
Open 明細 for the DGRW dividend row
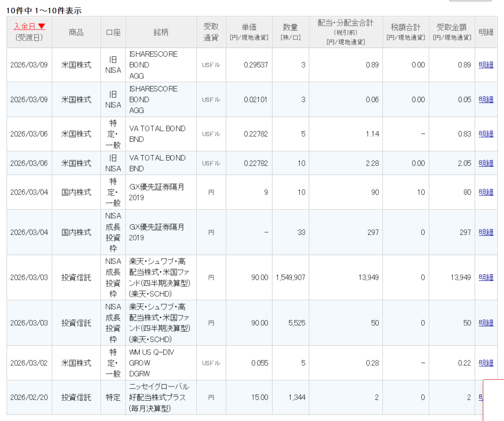[x=486, y=363]
